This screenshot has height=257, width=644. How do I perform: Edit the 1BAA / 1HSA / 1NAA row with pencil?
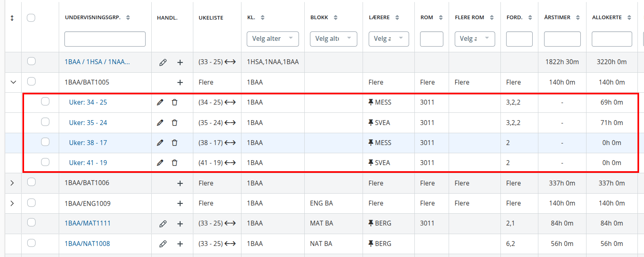point(163,63)
